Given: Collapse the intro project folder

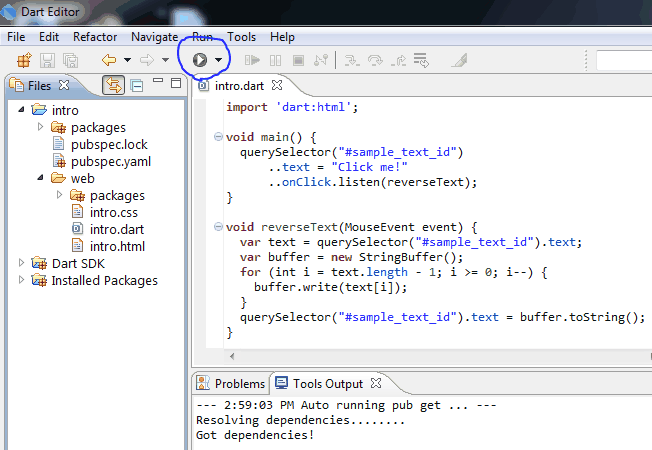Looking at the screenshot, I should (x=21, y=110).
